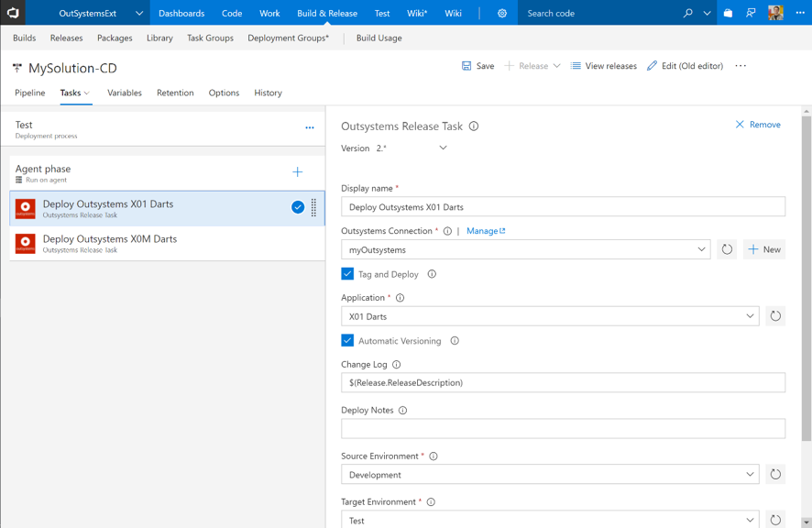This screenshot has width=812, height=528.
Task: Click into the Change Log field
Action: click(563, 382)
